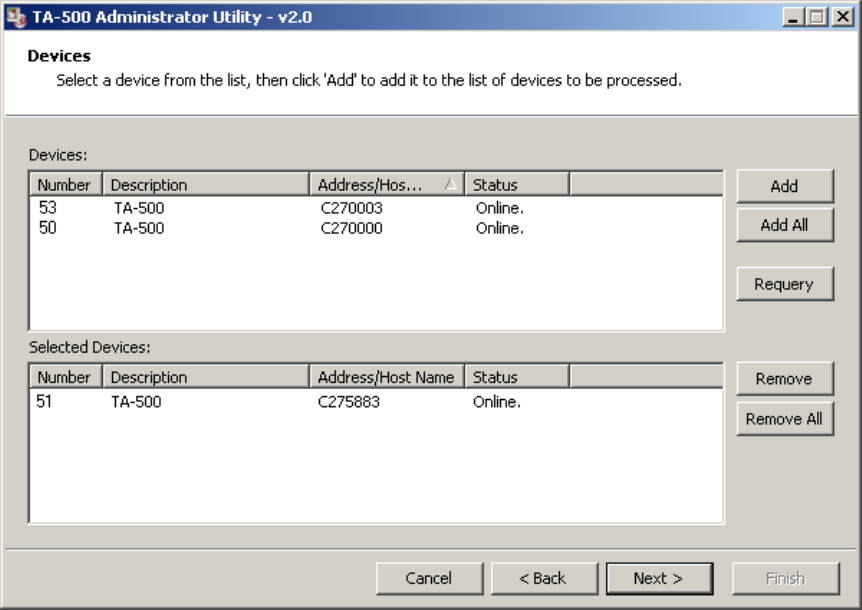Click Online status of device C270000

tap(500, 228)
